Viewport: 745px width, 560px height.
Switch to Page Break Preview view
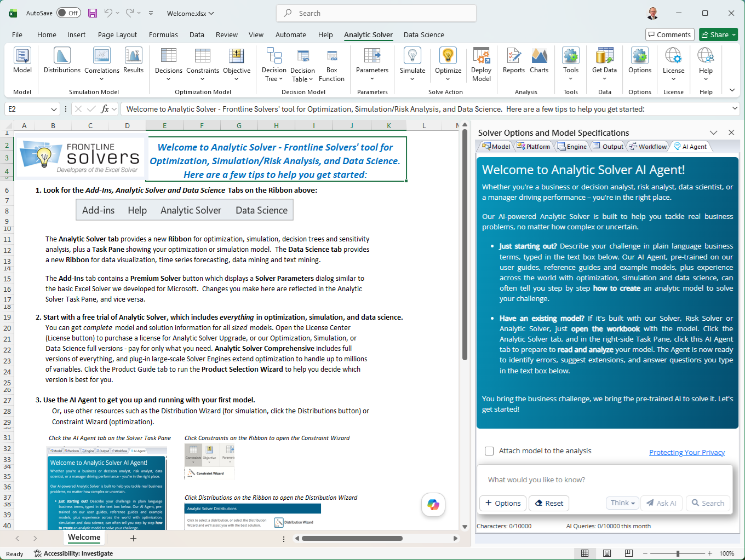click(x=629, y=553)
